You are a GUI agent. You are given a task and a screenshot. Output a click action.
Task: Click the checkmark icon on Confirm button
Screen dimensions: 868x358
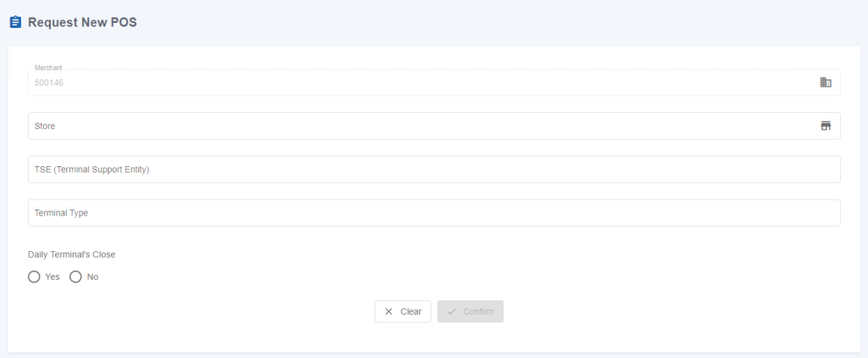click(x=452, y=311)
